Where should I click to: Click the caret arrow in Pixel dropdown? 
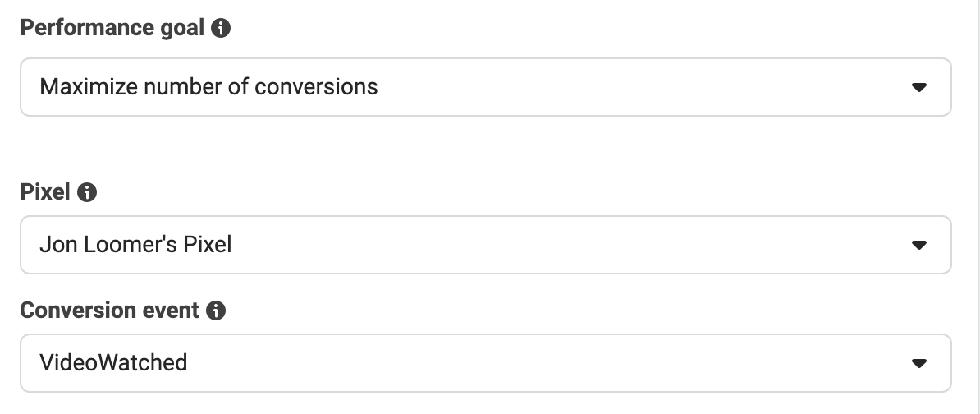click(x=918, y=245)
